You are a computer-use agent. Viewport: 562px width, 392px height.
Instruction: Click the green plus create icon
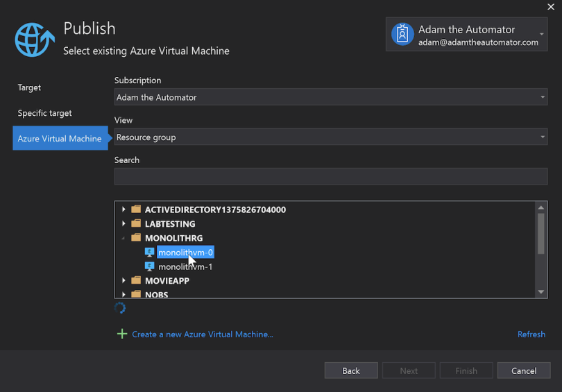pos(122,334)
